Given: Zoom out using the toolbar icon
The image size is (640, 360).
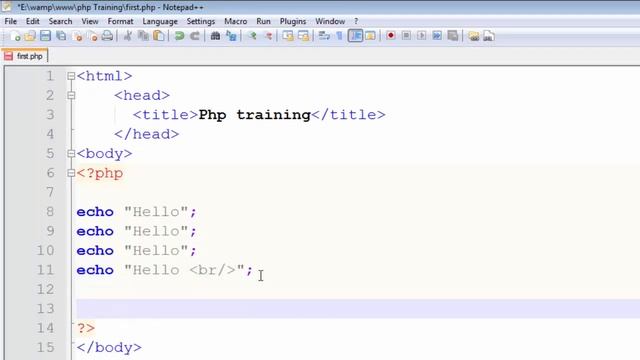Looking at the screenshot, I should [x=268, y=36].
